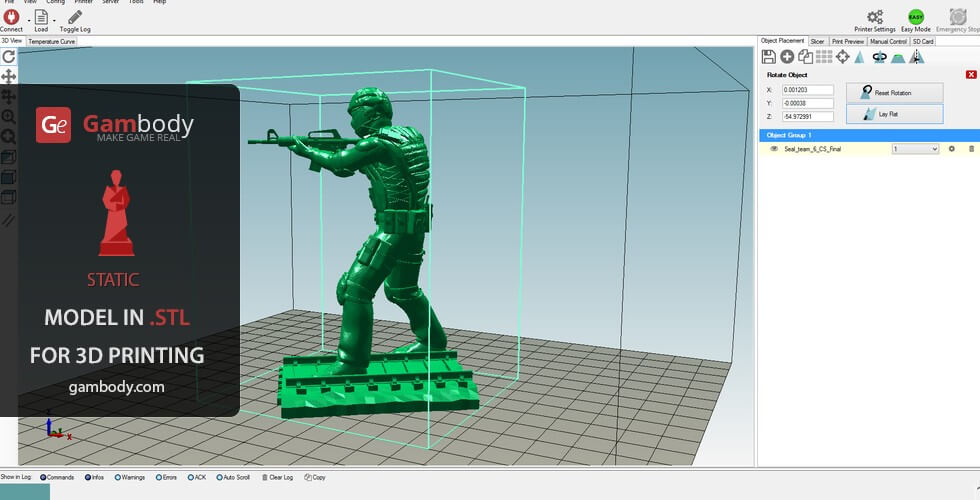Viewport: 980px width, 500px height.
Task: Expand the Load button dropdown arrow
Action: point(54,18)
